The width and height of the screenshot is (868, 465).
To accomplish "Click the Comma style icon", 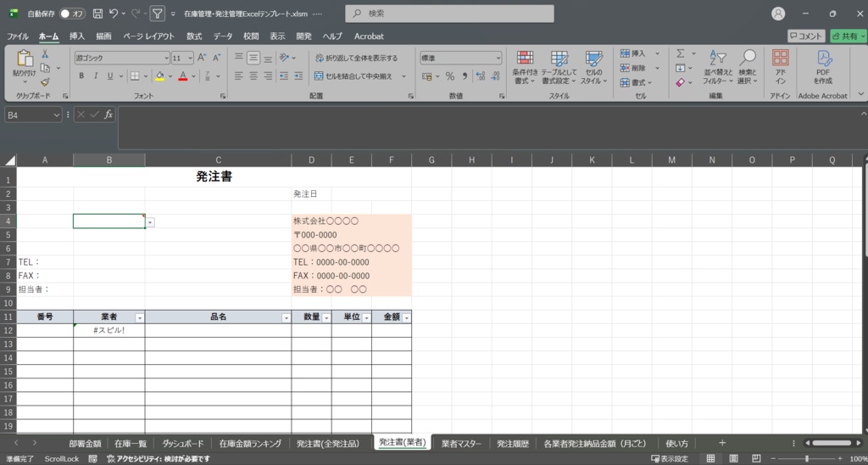I will (465, 76).
